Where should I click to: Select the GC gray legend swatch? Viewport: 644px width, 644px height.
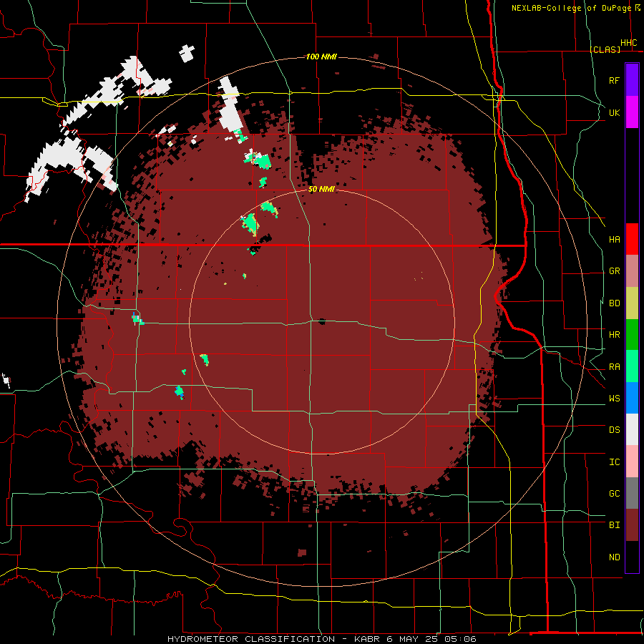[x=632, y=493]
